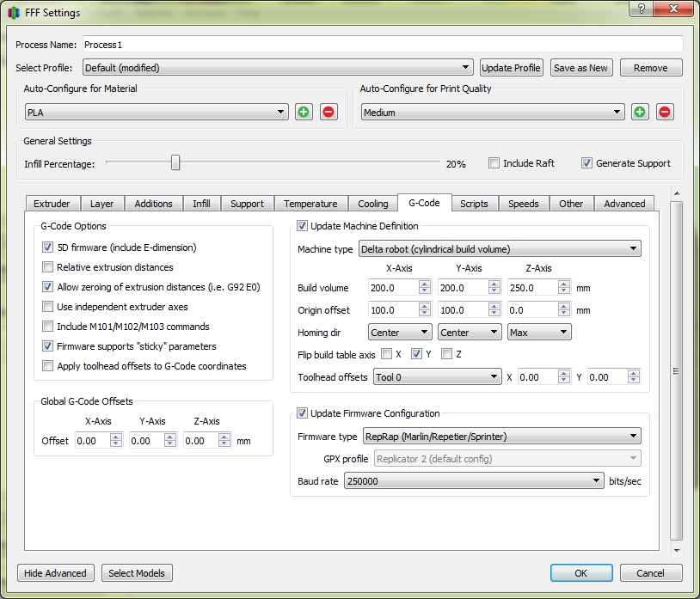700x599 pixels.
Task: Click the FFF Settings app icon in title bar
Action: tap(14, 13)
